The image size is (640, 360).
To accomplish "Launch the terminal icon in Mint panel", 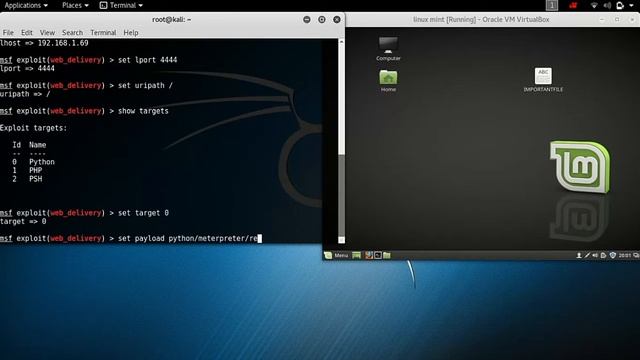I will pyautogui.click(x=378, y=256).
